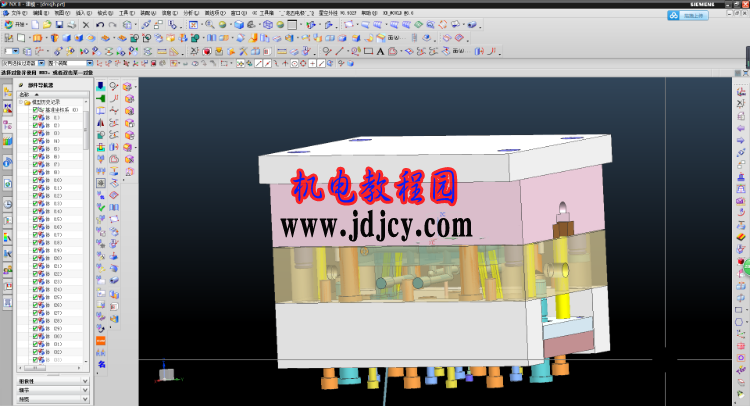The image size is (750, 406).
Task: Click the Print icon in toolbar
Action: tap(71, 24)
